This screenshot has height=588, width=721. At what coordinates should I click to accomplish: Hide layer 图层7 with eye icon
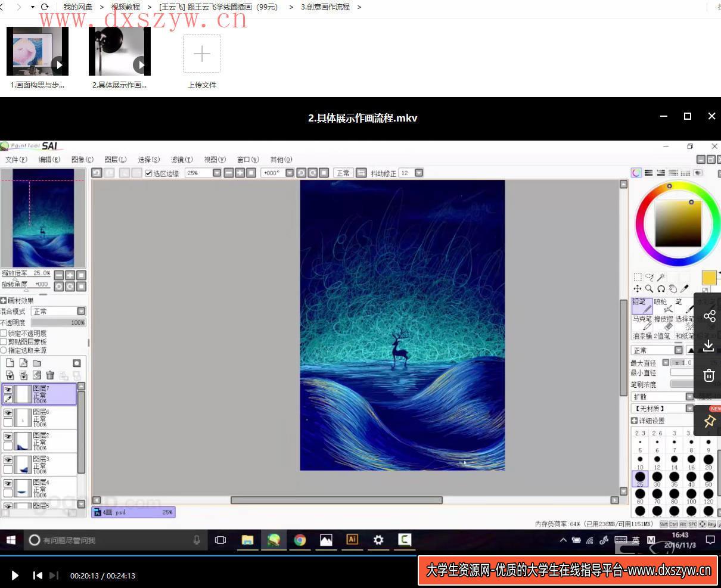(x=8, y=390)
